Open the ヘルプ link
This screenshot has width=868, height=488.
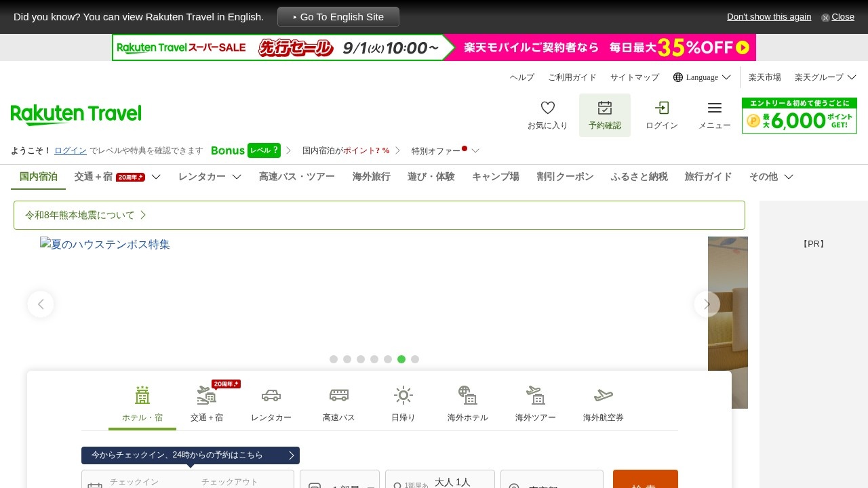coord(522,77)
